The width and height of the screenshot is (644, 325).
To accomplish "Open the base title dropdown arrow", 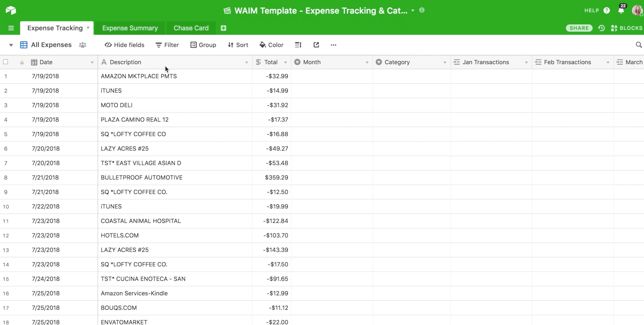I will coord(413,11).
